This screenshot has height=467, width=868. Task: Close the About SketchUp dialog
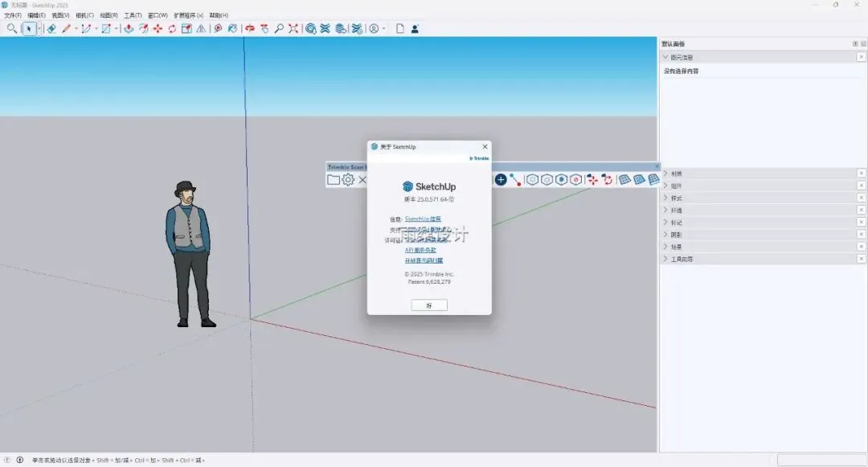pos(485,146)
